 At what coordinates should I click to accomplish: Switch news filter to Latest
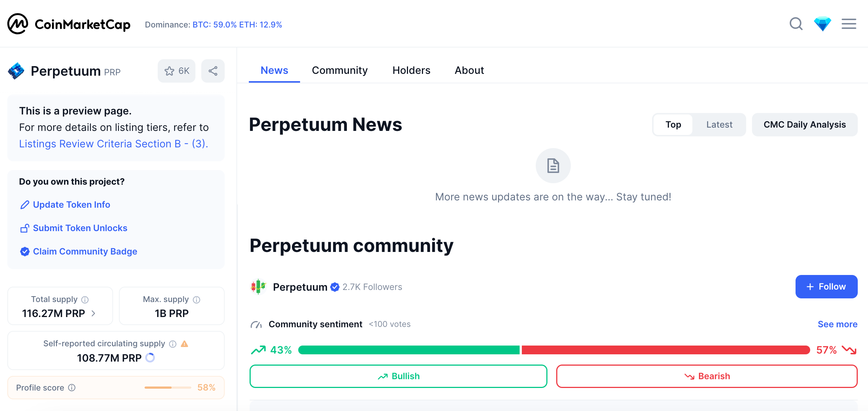(x=719, y=125)
